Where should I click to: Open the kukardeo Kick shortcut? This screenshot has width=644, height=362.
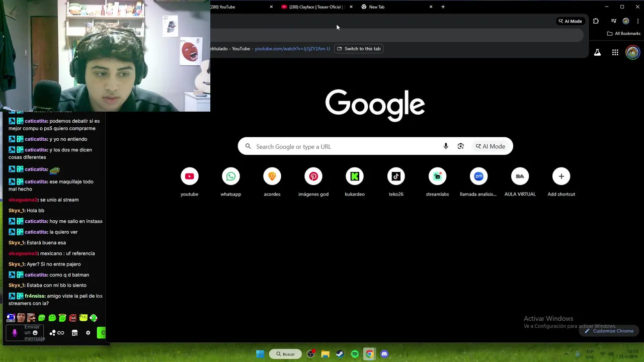(x=355, y=182)
